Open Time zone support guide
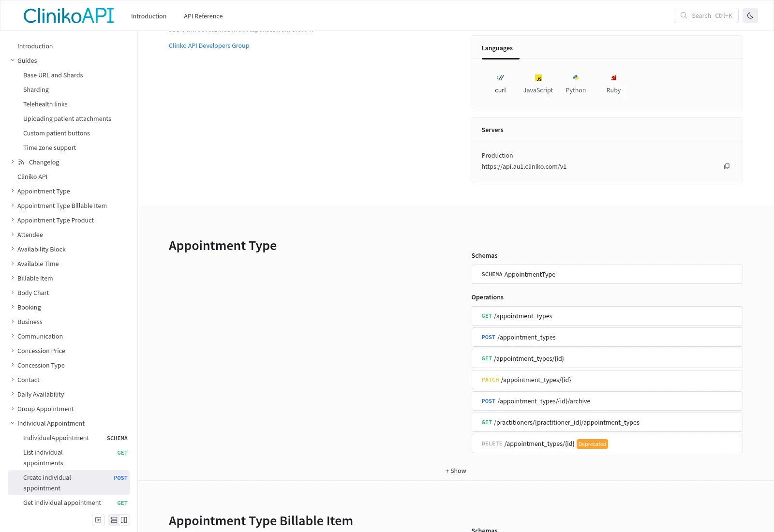This screenshot has width=774, height=532. tap(49, 148)
